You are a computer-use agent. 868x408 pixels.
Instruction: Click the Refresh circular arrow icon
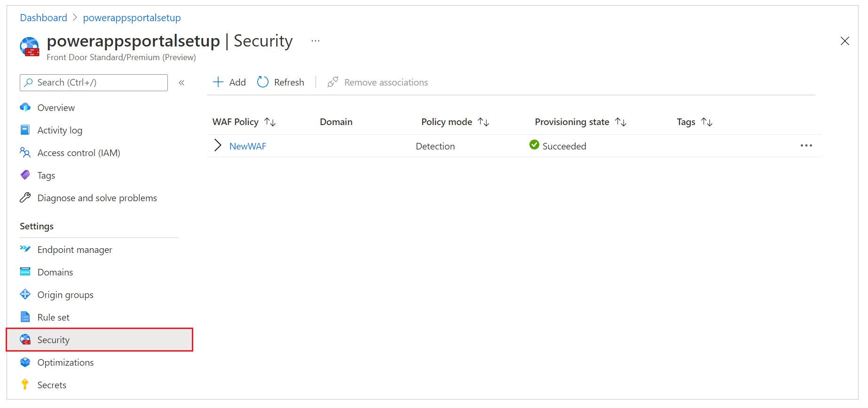pyautogui.click(x=263, y=82)
